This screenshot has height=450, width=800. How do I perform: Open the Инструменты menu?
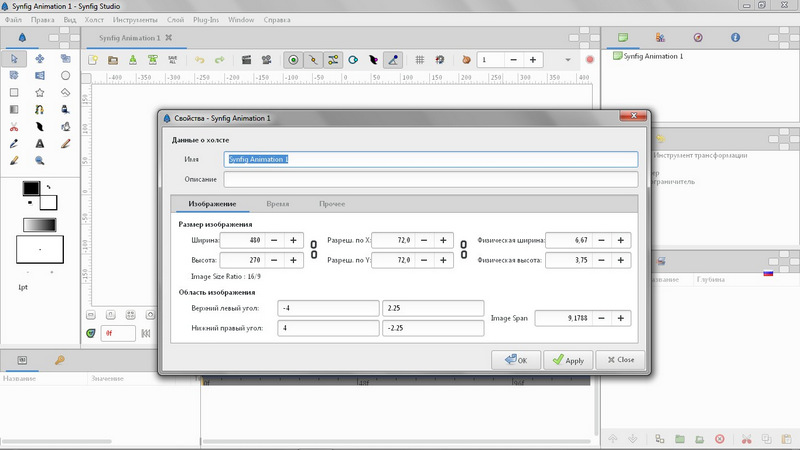coord(135,20)
